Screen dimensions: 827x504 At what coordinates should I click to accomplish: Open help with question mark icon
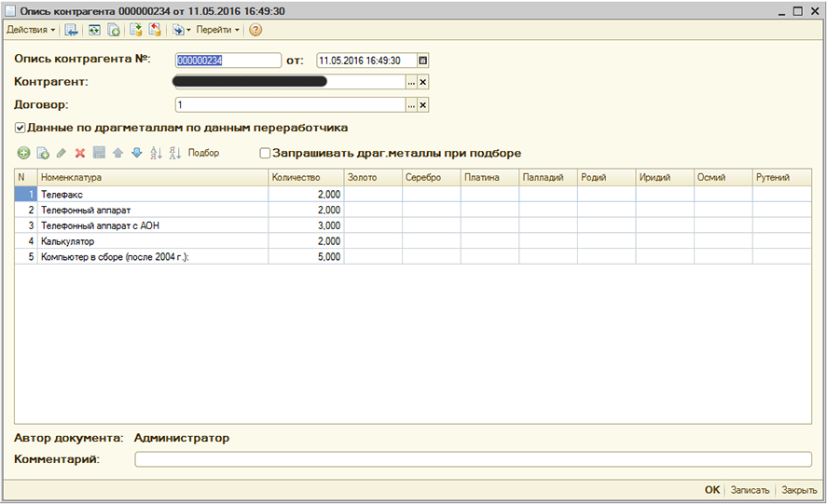(x=255, y=30)
